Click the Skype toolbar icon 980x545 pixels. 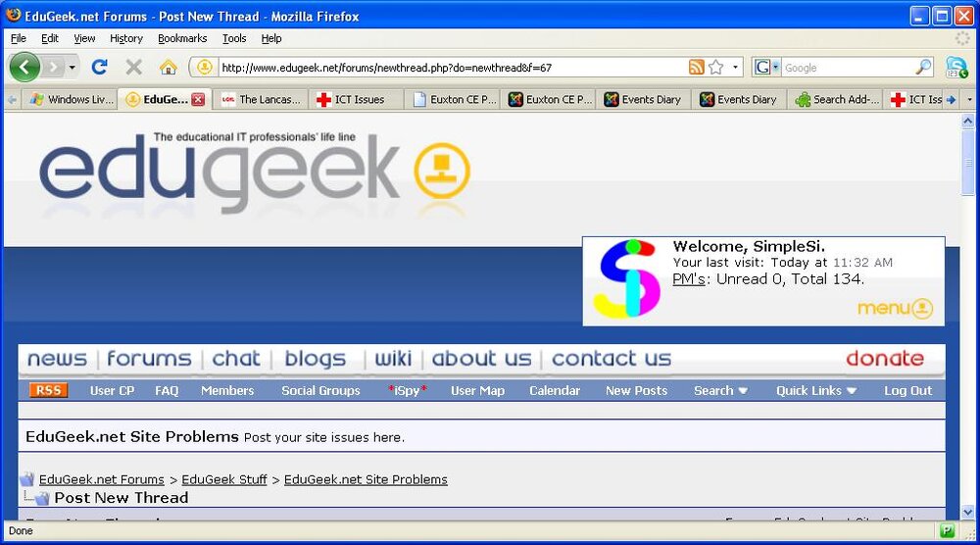(x=956, y=67)
